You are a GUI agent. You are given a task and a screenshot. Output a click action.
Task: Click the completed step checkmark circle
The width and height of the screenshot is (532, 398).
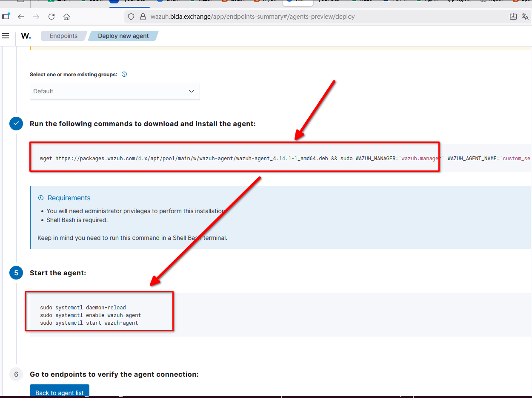16,124
